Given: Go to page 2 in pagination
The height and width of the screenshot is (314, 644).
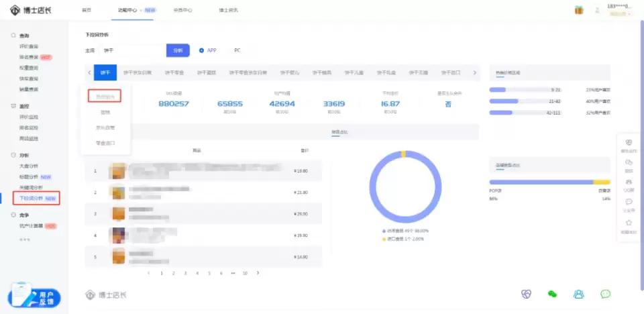Looking at the screenshot, I should 173,273.
